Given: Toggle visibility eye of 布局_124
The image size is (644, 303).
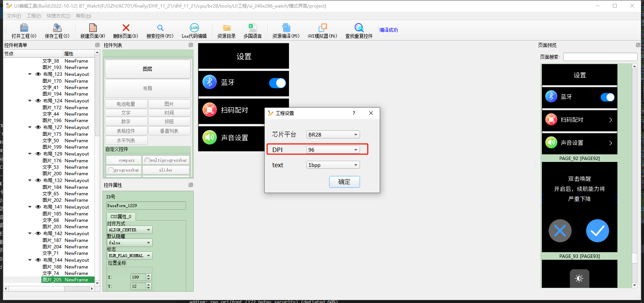Looking at the screenshot, I should point(38,101).
